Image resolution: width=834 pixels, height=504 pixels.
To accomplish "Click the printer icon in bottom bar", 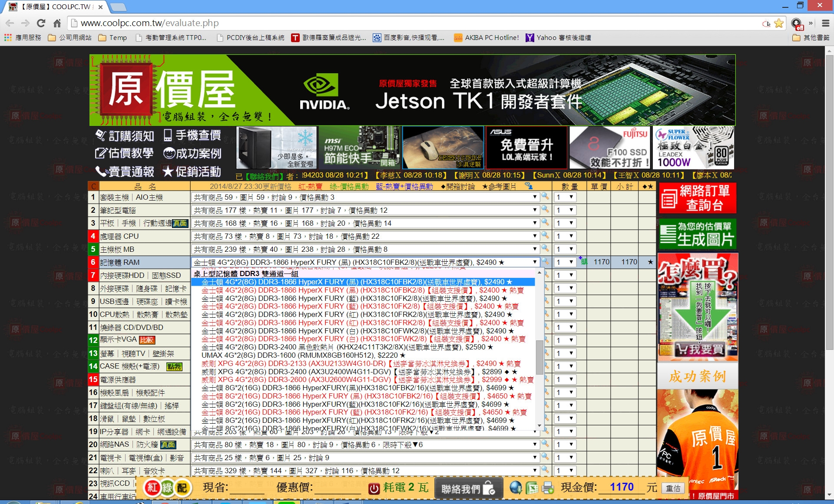I will pyautogui.click(x=548, y=488).
